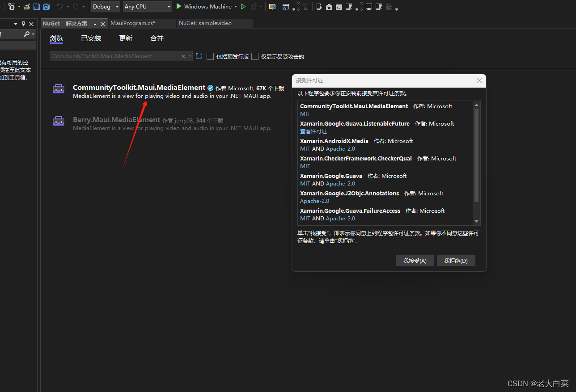Select the 合并 (Consolidate) tab
Image resolution: width=576 pixels, height=392 pixels.
click(x=157, y=38)
